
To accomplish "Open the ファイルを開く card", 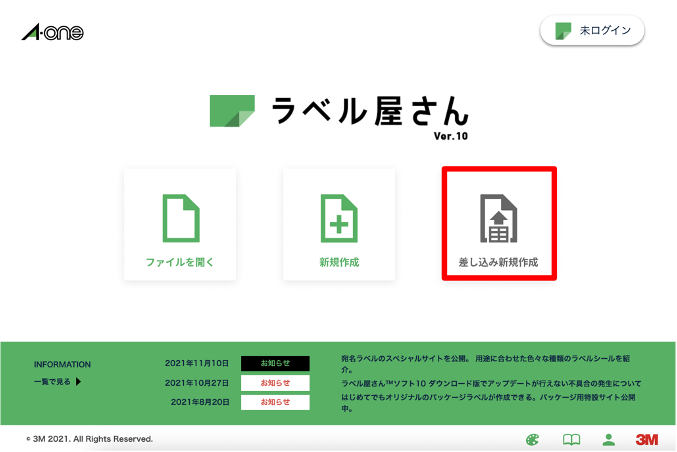I will pyautogui.click(x=180, y=224).
